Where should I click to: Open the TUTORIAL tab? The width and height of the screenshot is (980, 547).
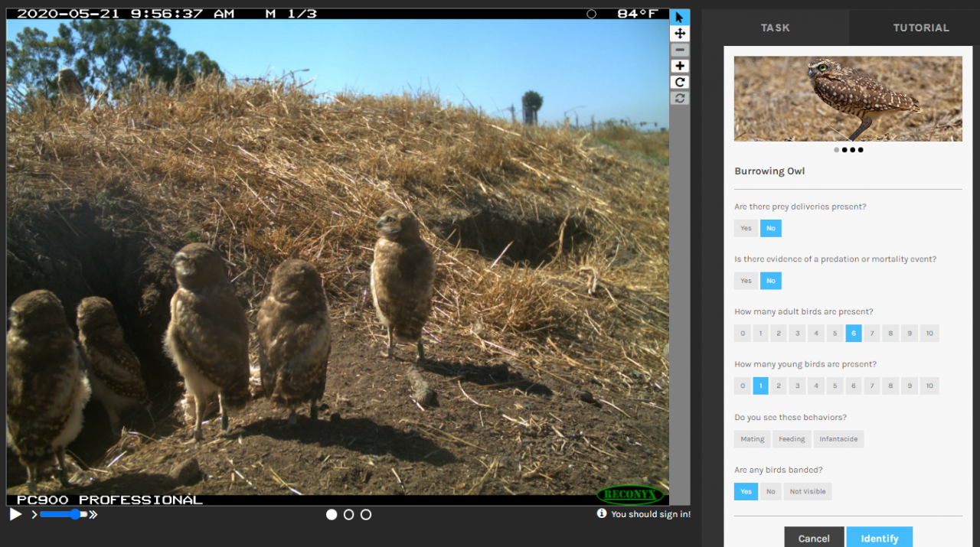click(921, 28)
